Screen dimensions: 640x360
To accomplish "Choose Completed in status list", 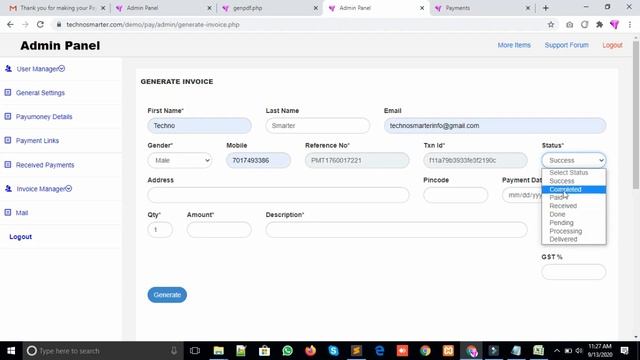I will click(x=573, y=189).
